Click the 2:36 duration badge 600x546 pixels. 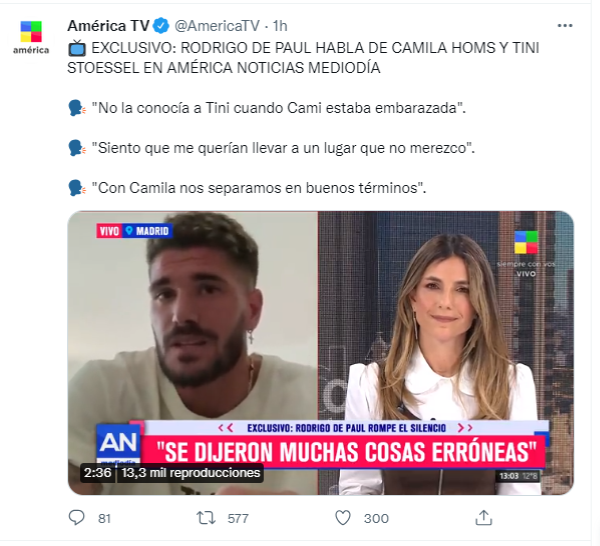(98, 473)
